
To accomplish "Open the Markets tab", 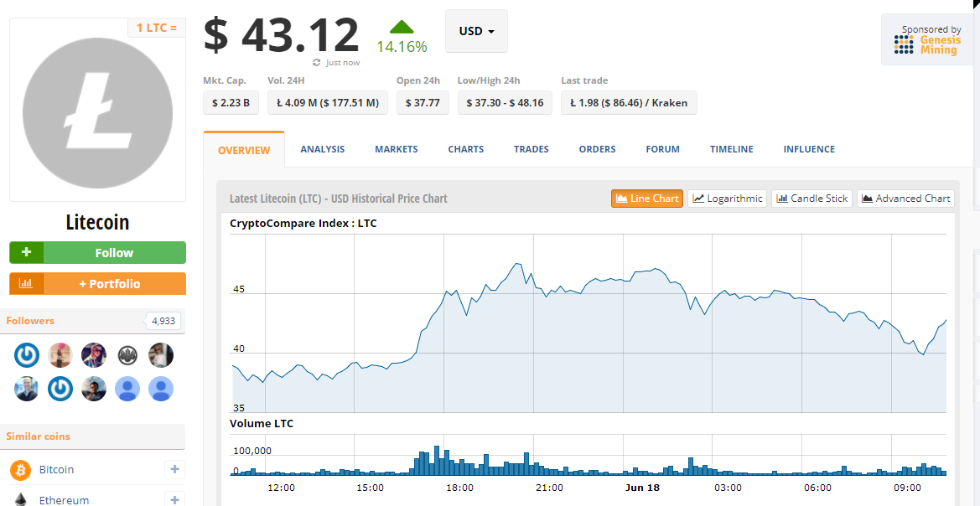I will pos(396,149).
